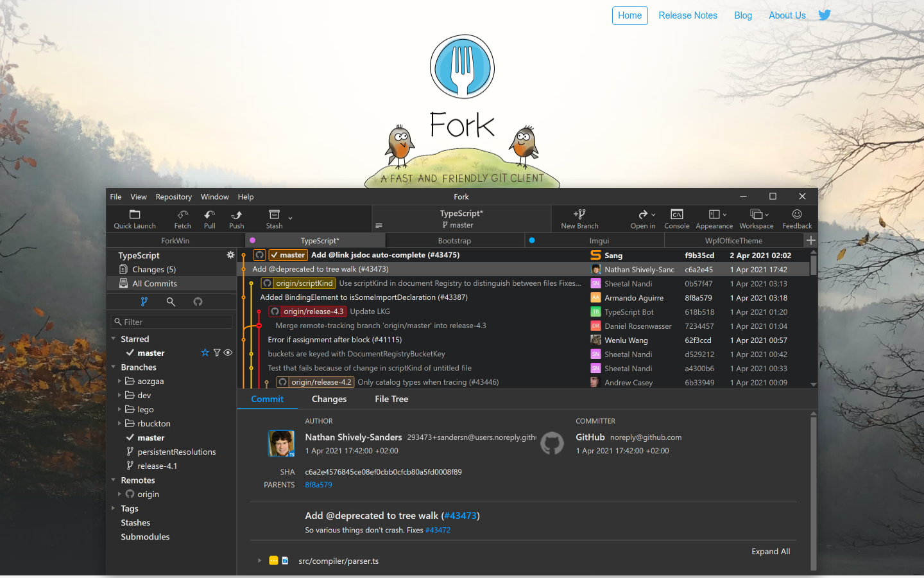Select the branches view icon in sidebar
Screen dimensions: 924x578
tap(144, 301)
